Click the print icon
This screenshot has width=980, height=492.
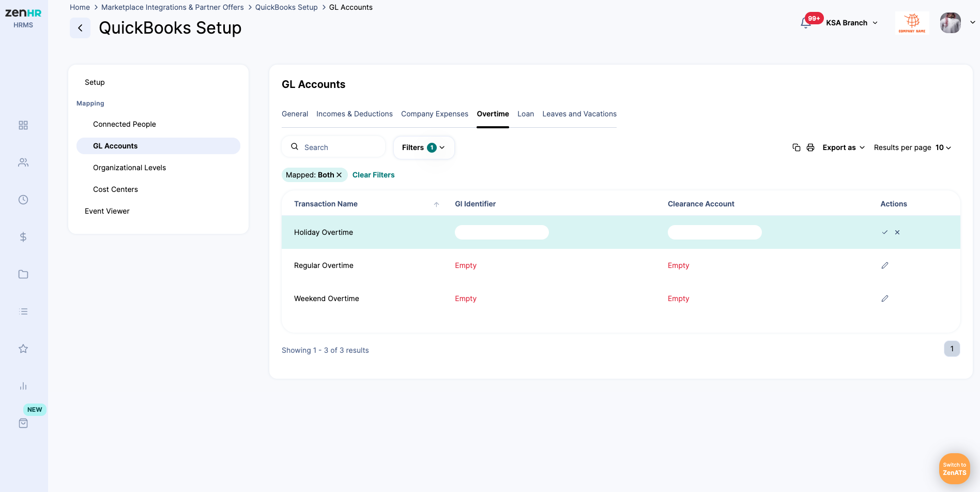click(x=810, y=147)
